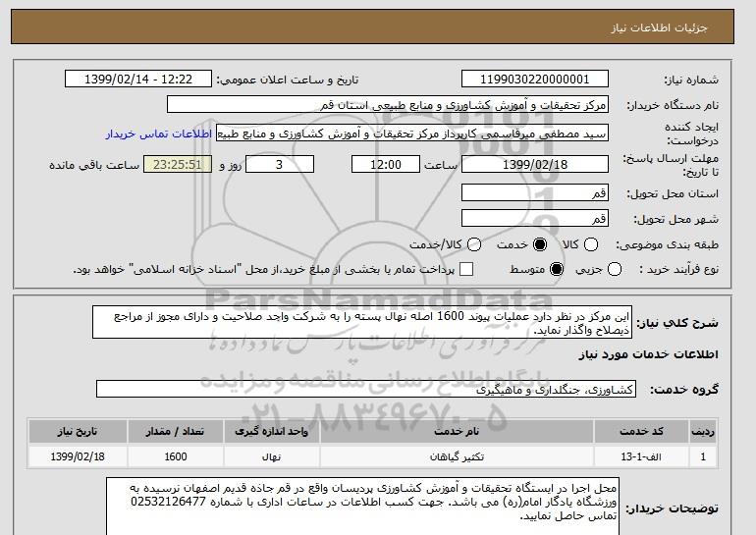Click the نام دستگاه خریدار label
756x535 pixels.
(673, 106)
